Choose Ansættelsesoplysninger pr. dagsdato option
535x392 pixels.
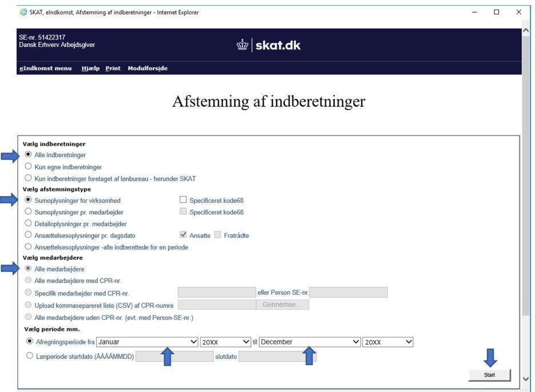pyautogui.click(x=28, y=235)
